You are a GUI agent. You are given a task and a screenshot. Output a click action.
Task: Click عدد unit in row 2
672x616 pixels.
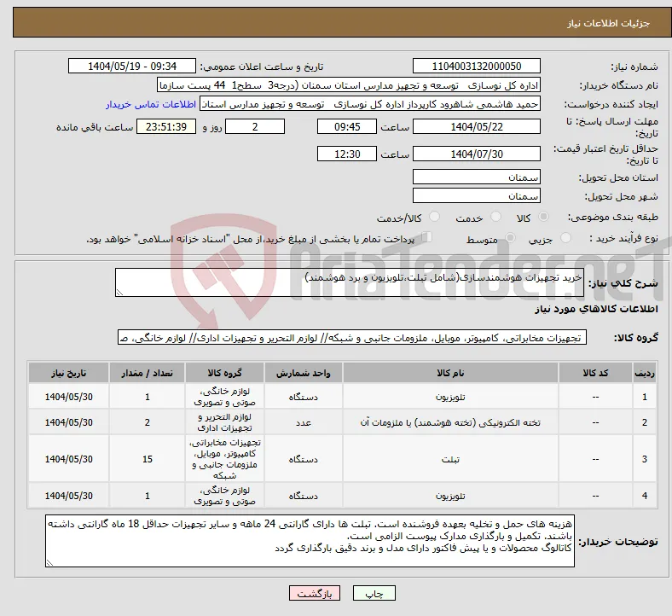click(x=304, y=422)
